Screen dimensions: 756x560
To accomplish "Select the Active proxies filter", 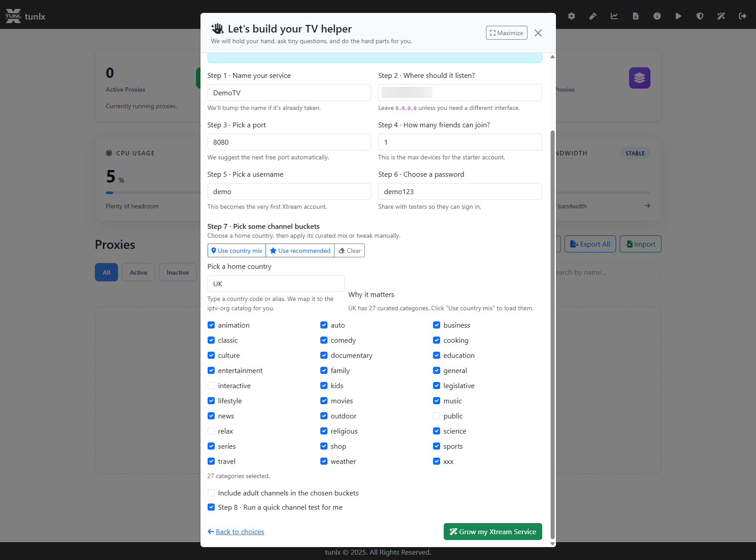I will [x=138, y=272].
